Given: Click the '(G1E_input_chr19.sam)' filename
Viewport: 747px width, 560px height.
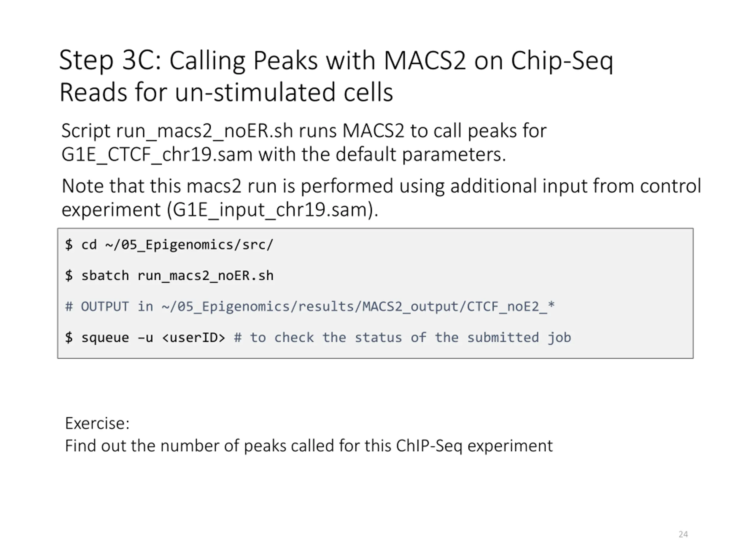Looking at the screenshot, I should tap(272, 210).
